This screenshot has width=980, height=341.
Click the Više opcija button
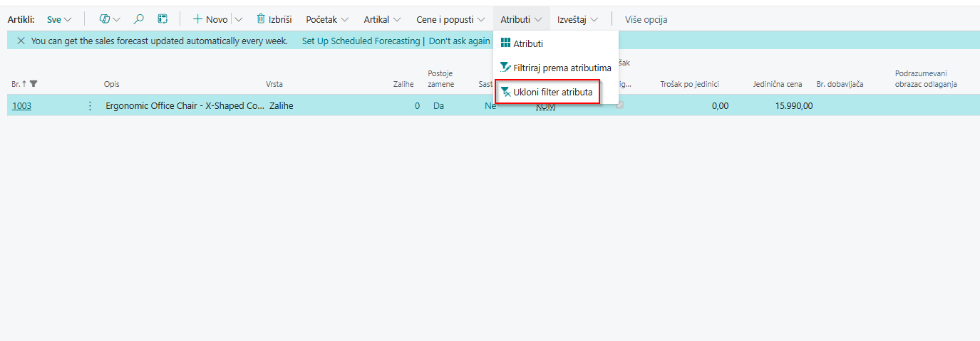coord(646,19)
